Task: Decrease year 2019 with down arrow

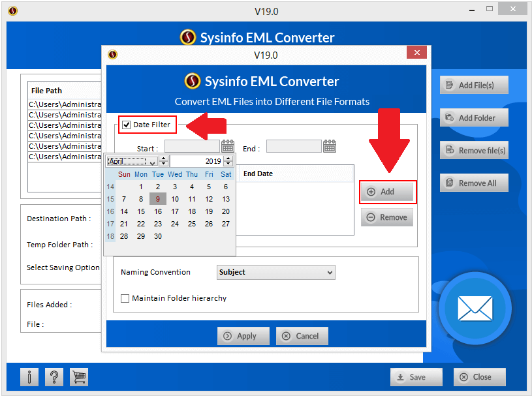Action: click(228, 163)
